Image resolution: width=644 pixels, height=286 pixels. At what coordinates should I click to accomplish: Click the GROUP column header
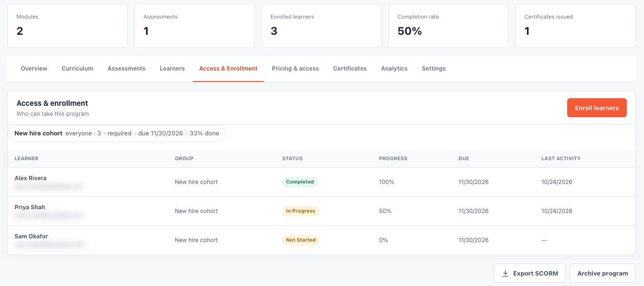[x=184, y=158]
